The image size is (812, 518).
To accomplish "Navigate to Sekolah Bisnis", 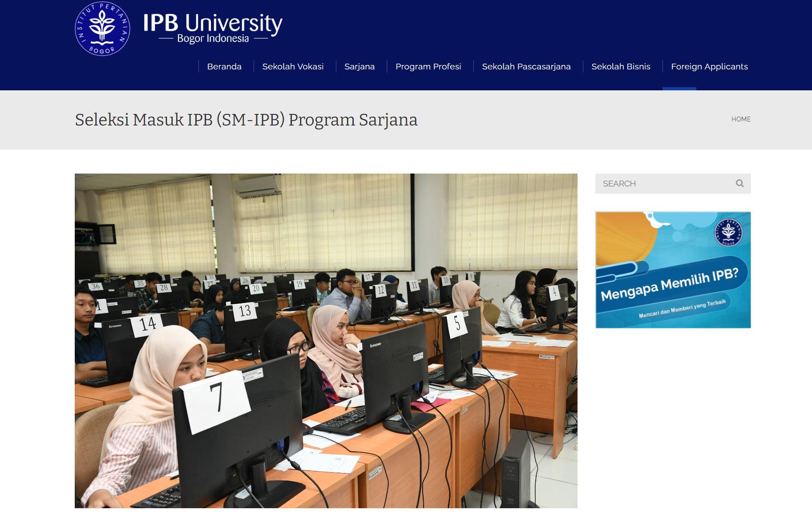I will (621, 67).
